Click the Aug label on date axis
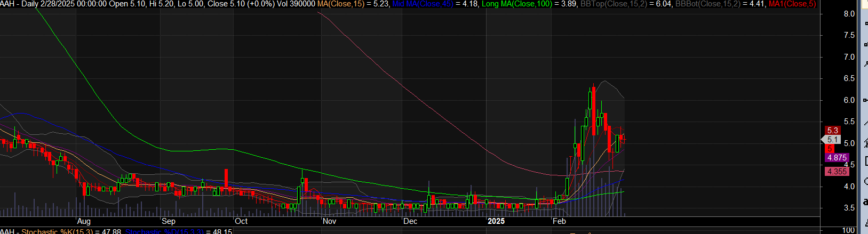Image resolution: width=868 pixels, height=234 pixels. pos(84,221)
